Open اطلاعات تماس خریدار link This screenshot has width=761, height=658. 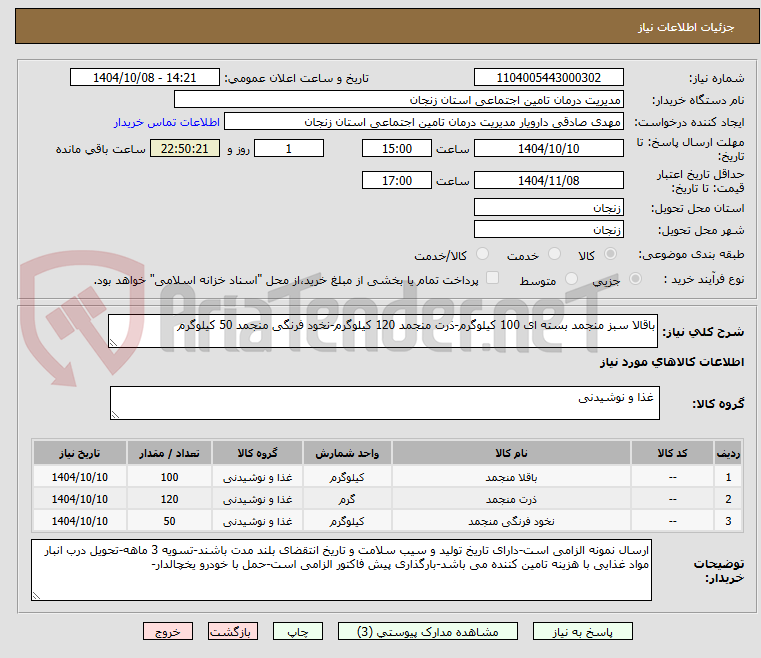coord(167,122)
